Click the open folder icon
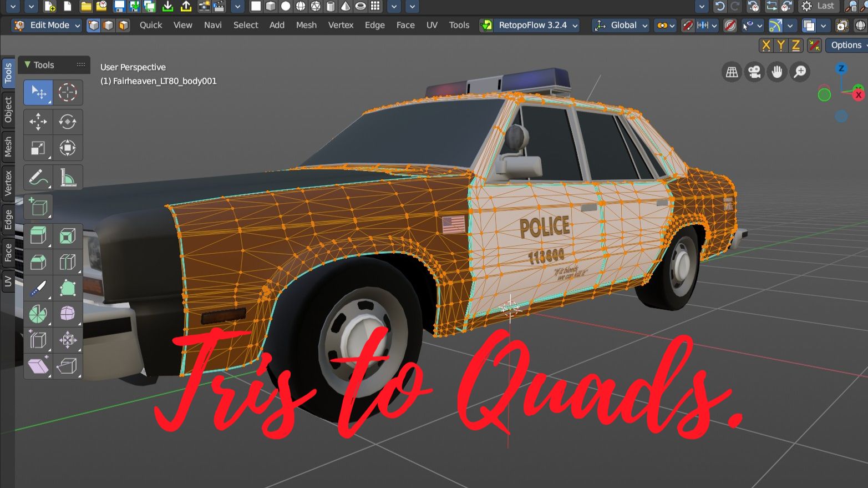 point(86,7)
